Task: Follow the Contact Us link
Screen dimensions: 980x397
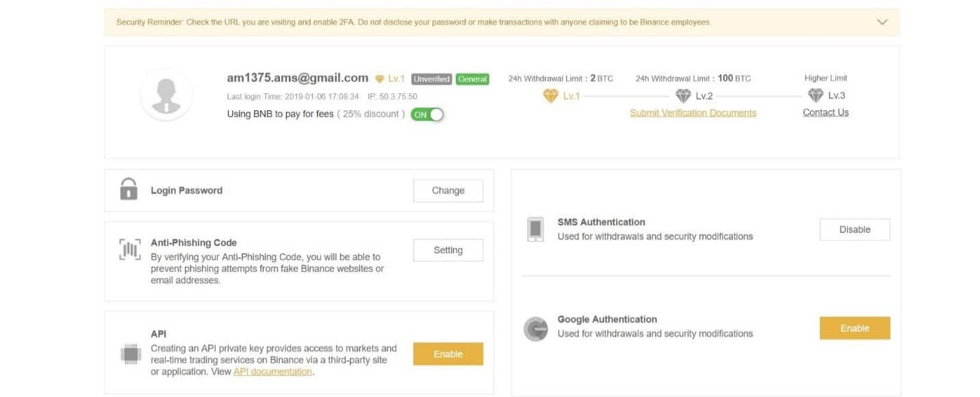Action: coord(825,112)
